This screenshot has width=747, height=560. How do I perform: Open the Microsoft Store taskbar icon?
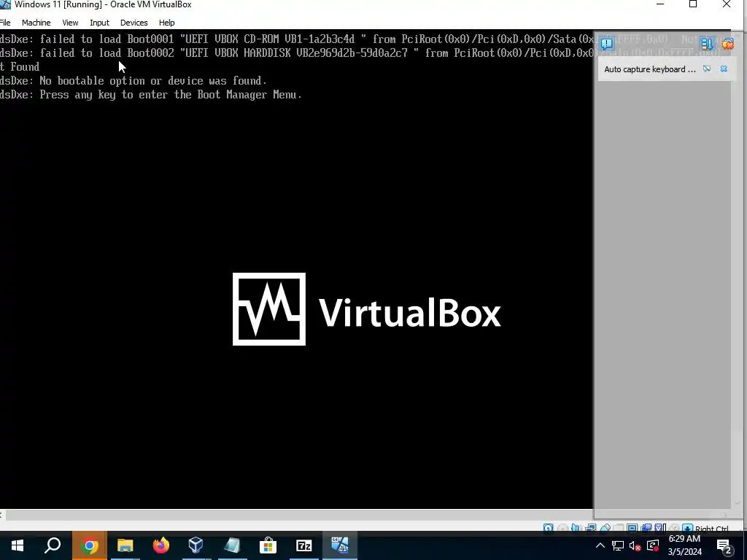point(268,545)
